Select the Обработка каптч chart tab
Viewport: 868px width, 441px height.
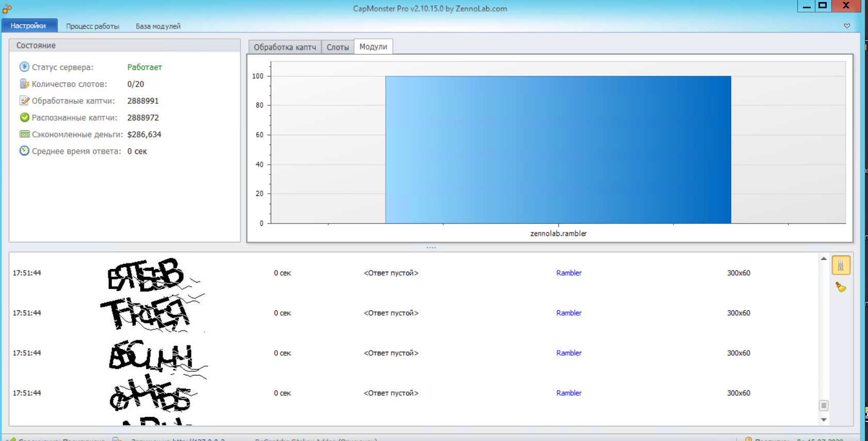pyautogui.click(x=285, y=47)
